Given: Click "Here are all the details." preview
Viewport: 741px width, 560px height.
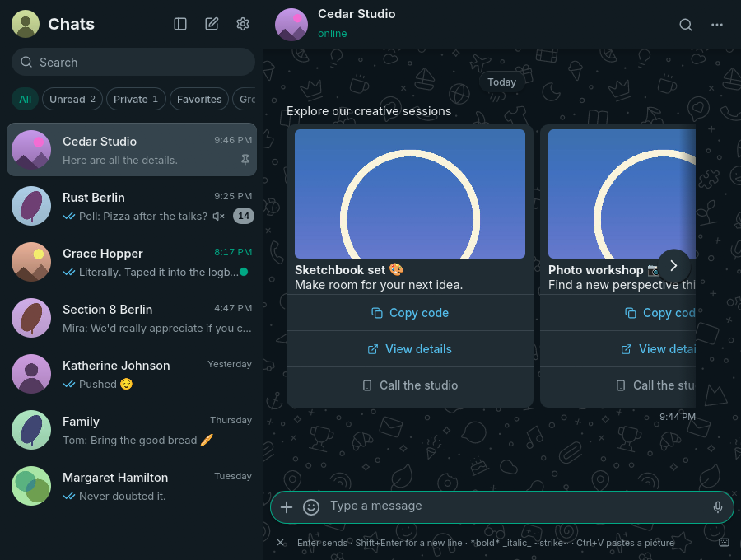Looking at the screenshot, I should coord(120,161).
